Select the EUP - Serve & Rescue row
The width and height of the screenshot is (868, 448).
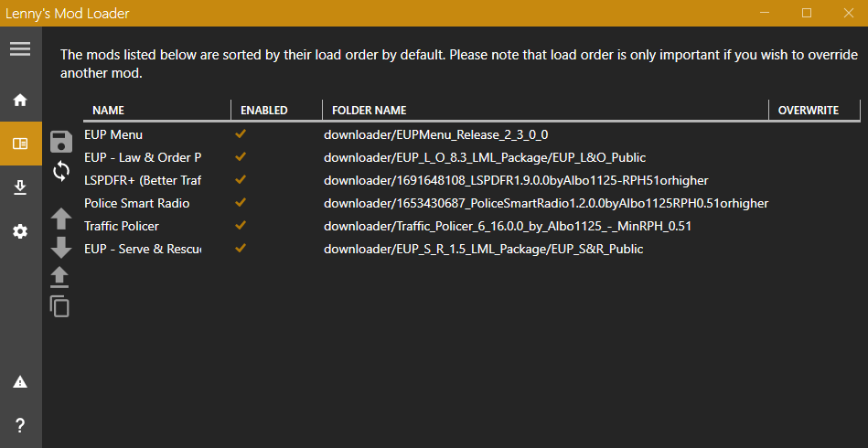[142, 249]
